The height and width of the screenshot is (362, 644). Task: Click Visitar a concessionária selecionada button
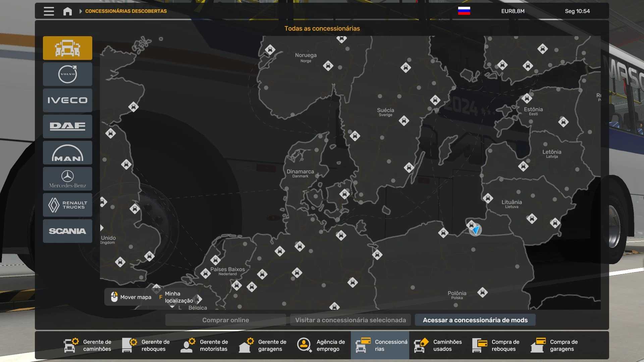[x=350, y=320]
